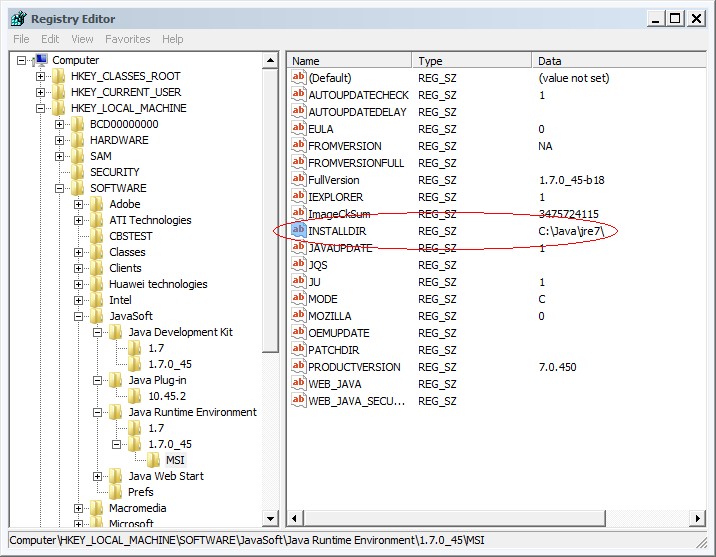The height and width of the screenshot is (557, 716).
Task: Expand the HKEY_CLASSES_ROOT hive
Action: (41, 76)
